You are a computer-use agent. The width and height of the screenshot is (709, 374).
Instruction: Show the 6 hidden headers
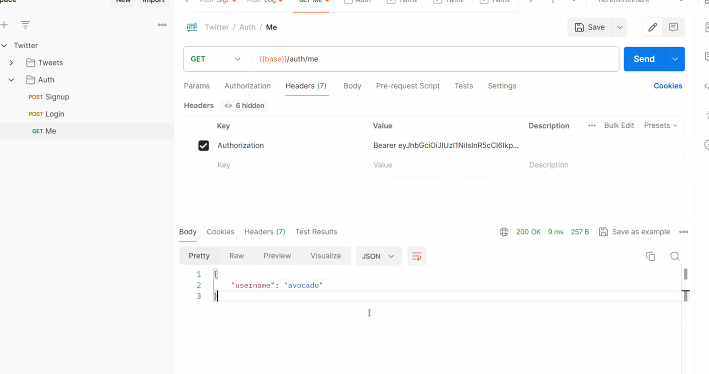244,105
